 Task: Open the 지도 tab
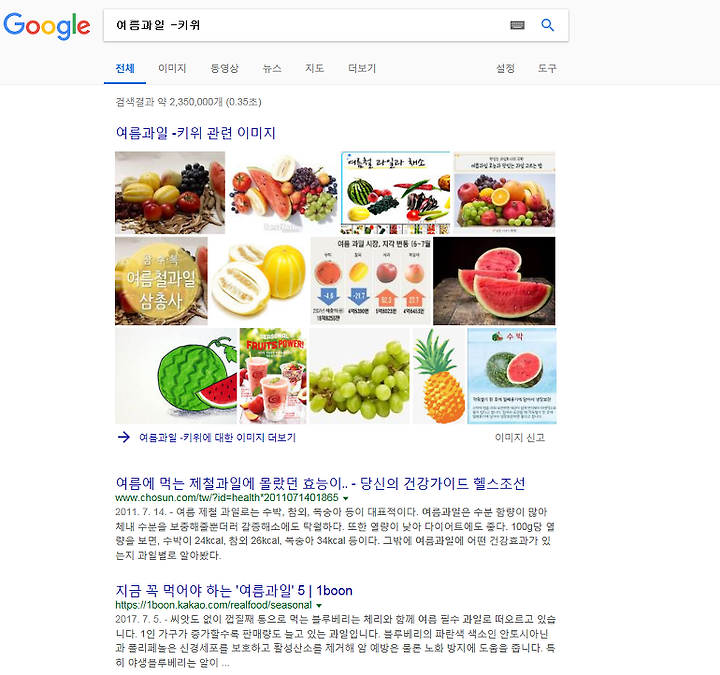(315, 68)
